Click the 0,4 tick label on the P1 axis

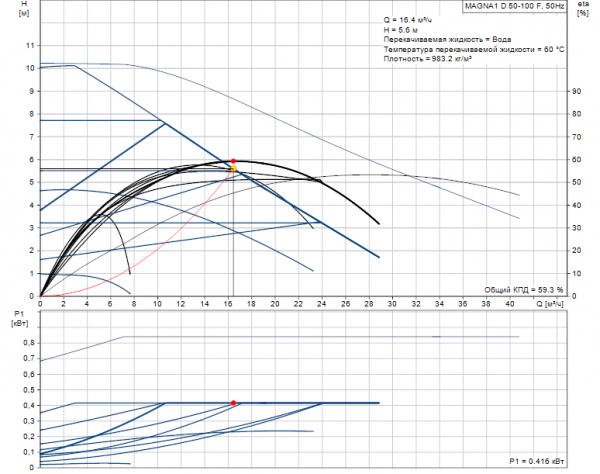pyautogui.click(x=29, y=405)
